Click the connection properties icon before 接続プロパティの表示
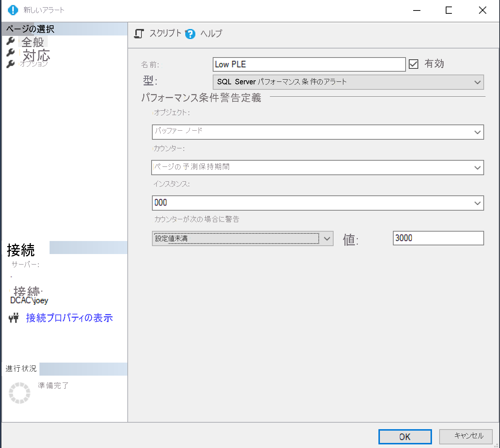This screenshot has width=500, height=448. pos(13,318)
